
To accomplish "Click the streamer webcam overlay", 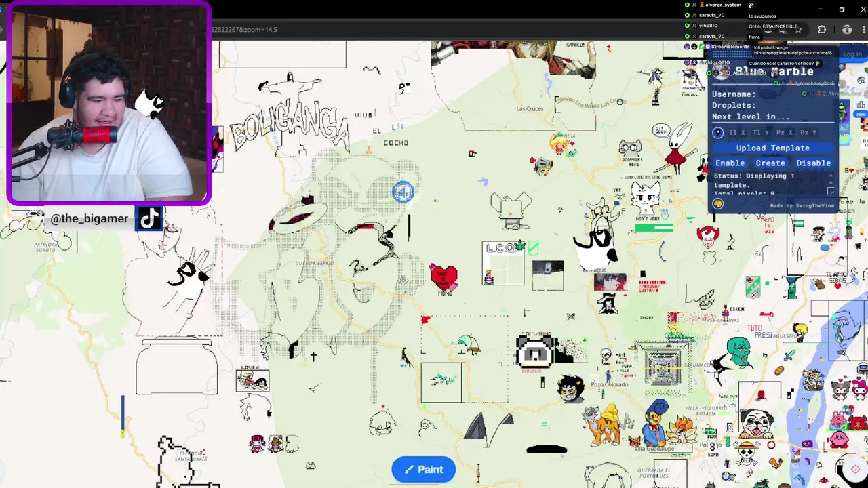I will [x=108, y=102].
